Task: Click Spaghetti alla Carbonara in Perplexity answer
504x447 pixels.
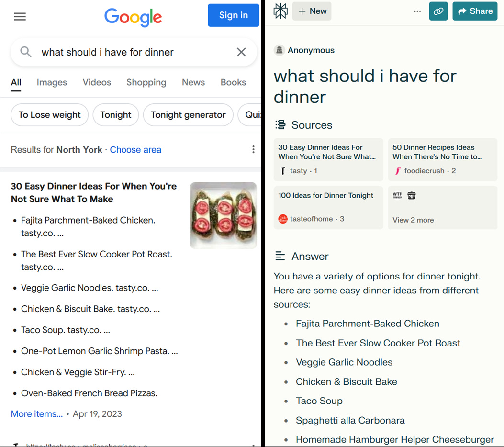Action: pos(350,420)
